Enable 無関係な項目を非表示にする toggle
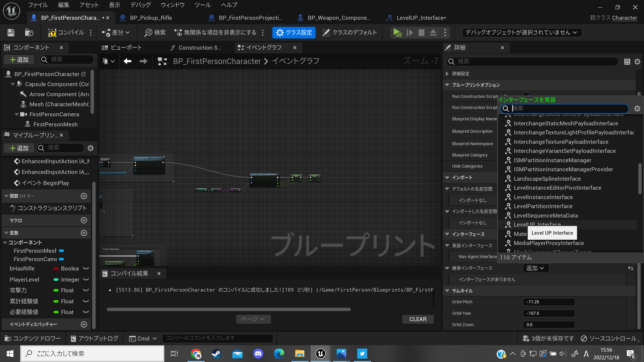This screenshot has height=362, width=644. click(217, 33)
